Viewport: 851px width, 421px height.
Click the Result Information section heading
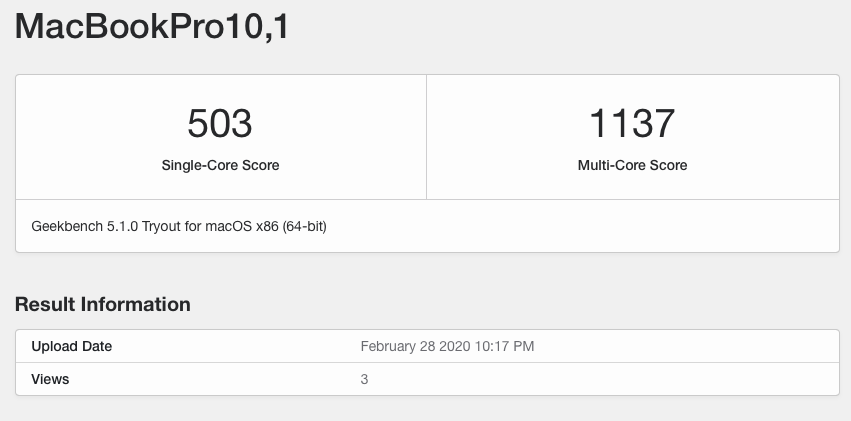[103, 304]
